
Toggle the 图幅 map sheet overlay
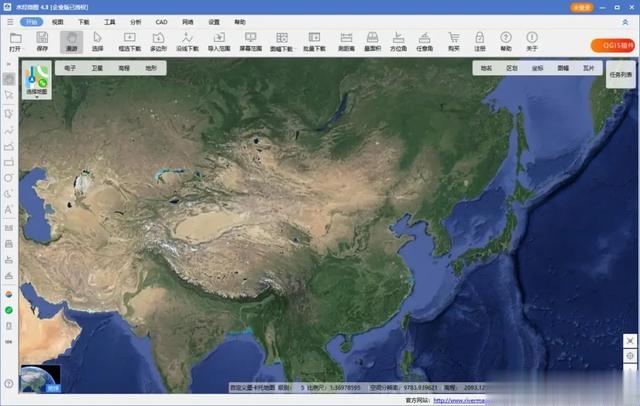pyautogui.click(x=563, y=68)
